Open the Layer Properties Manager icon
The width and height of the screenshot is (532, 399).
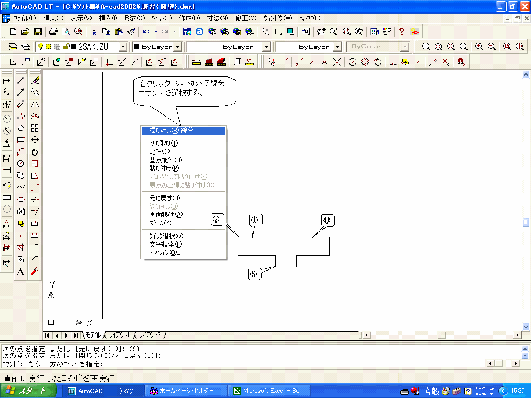(x=12, y=46)
